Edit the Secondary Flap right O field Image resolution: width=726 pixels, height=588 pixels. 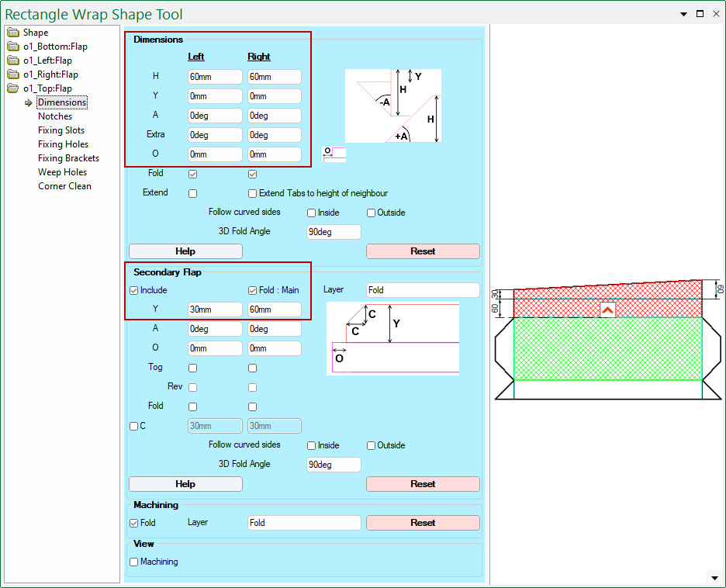pos(275,348)
